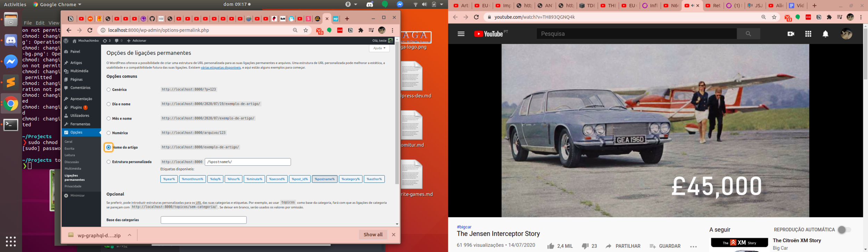Select the Genérica permalink radio button
The height and width of the screenshot is (252, 868).
[x=109, y=90]
